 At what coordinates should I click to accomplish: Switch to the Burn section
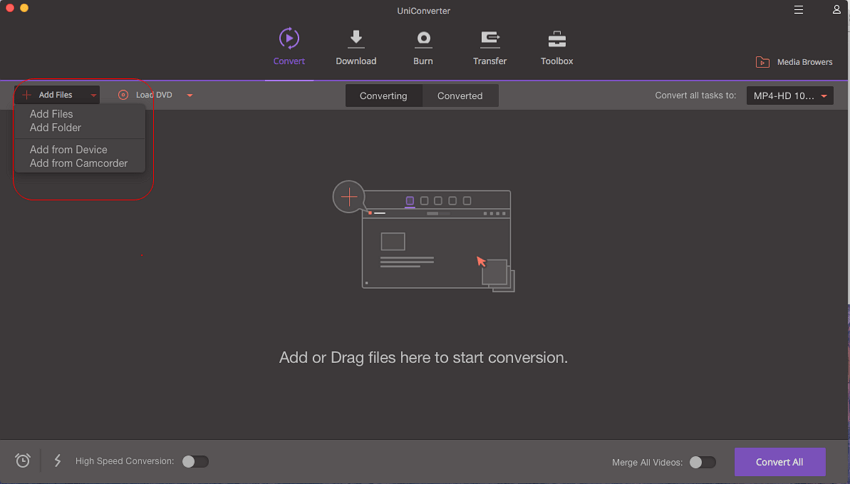tap(423, 47)
